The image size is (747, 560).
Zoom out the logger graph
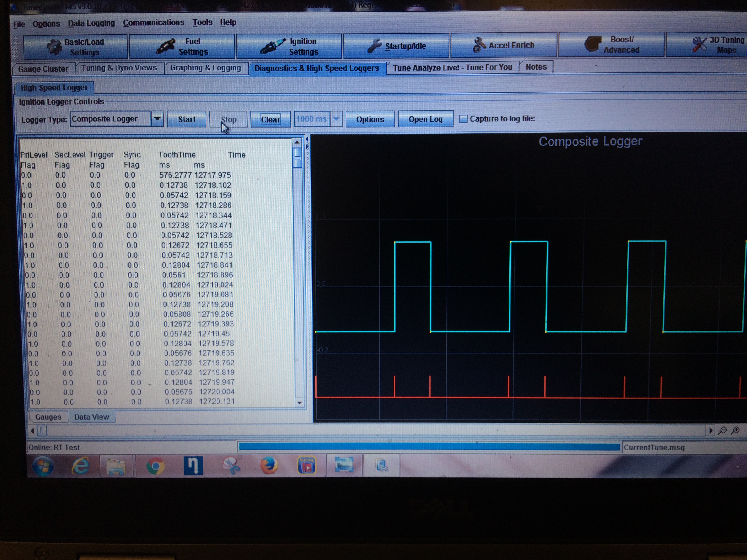point(722,430)
